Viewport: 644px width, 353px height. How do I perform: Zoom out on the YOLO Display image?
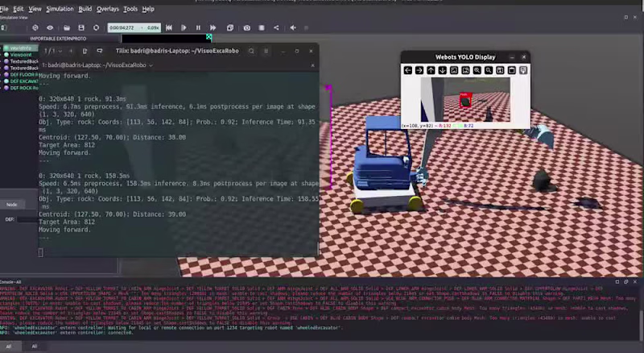[x=489, y=70]
